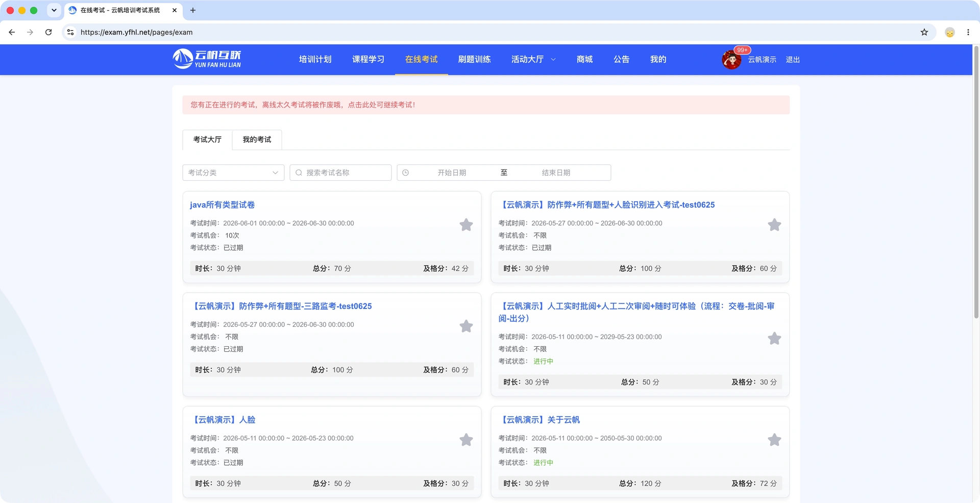
Task: Click the browser bookmark star icon
Action: tap(924, 32)
